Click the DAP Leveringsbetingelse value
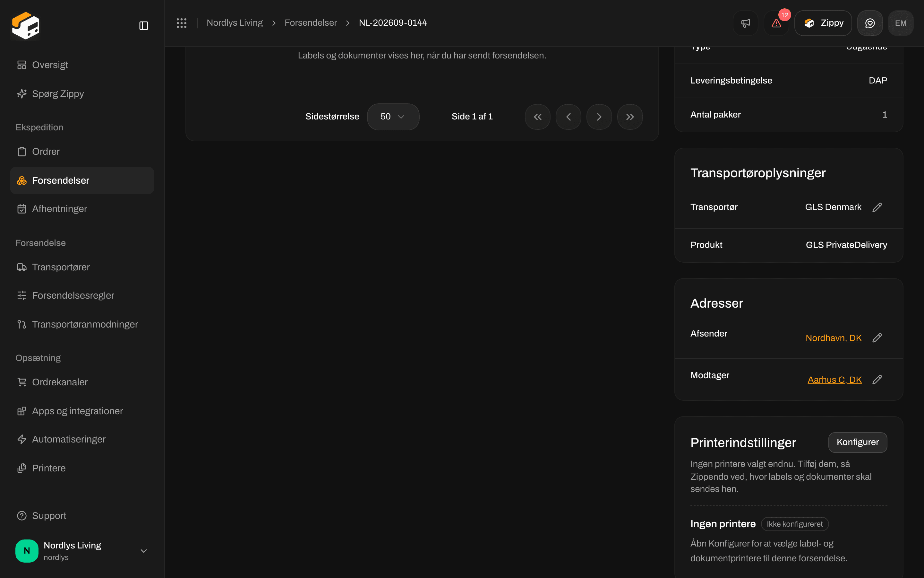 click(877, 81)
